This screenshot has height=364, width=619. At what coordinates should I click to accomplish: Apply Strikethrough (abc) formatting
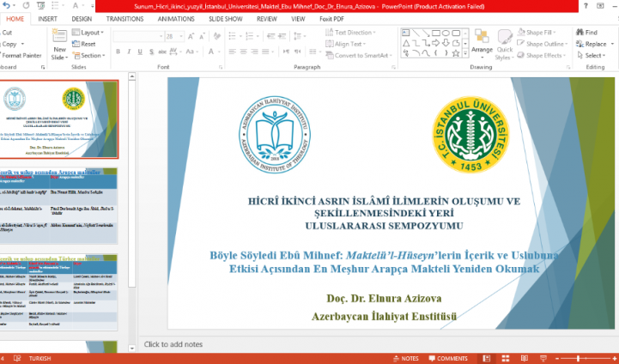pyautogui.click(x=162, y=52)
